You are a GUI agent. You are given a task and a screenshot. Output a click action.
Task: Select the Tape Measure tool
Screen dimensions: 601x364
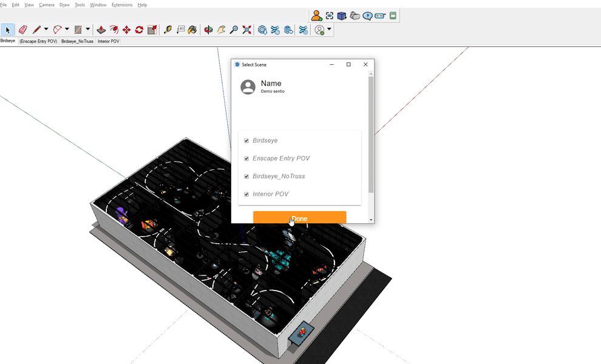tap(168, 30)
